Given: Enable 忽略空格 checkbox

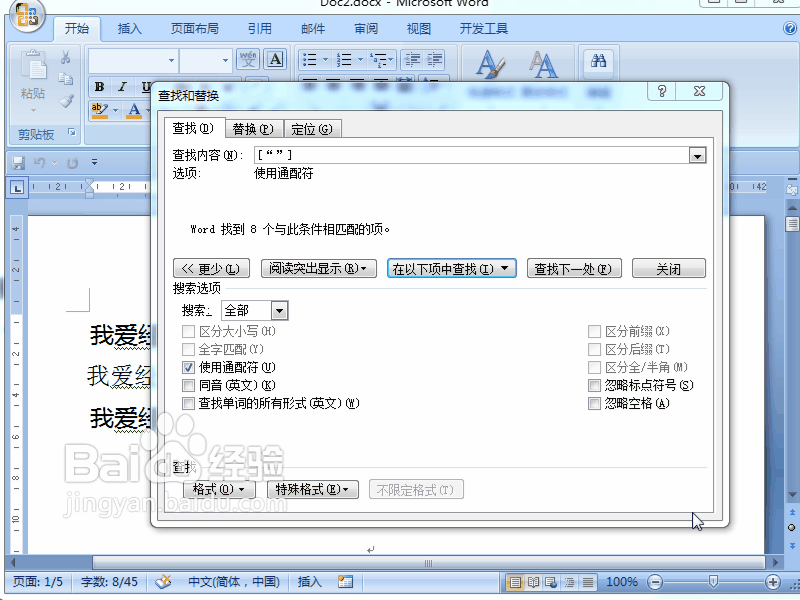Looking at the screenshot, I should (594, 404).
